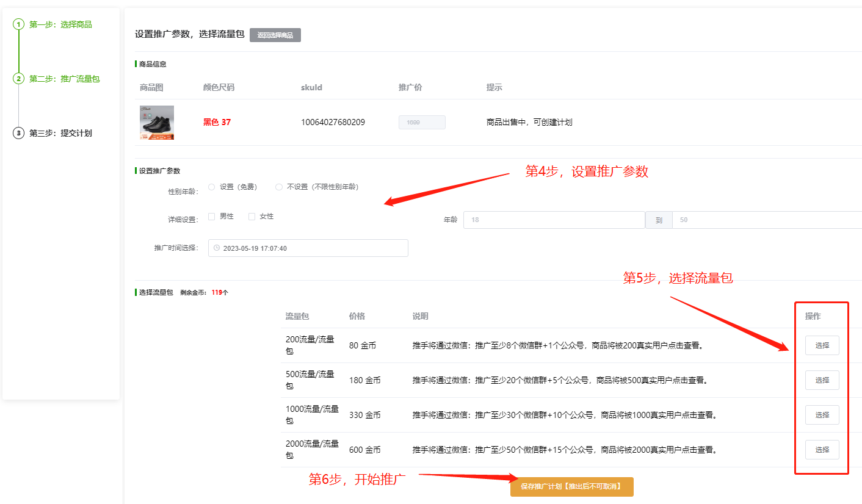
Task: Click 保存推广计划 orange button
Action: point(571,487)
